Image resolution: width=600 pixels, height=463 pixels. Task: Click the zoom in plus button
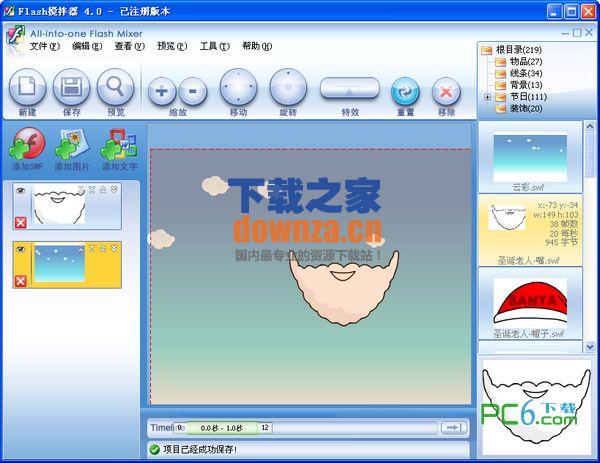(x=162, y=91)
